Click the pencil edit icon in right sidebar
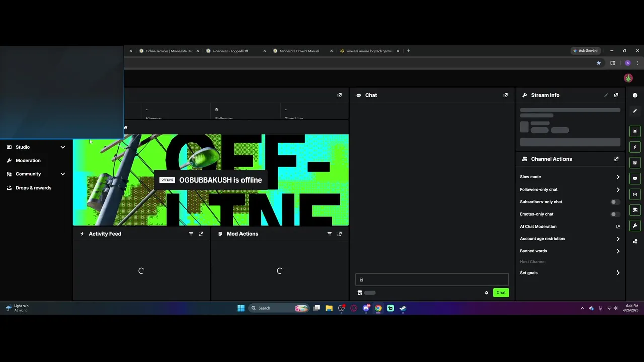This screenshot has width=644, height=362. coord(635,111)
